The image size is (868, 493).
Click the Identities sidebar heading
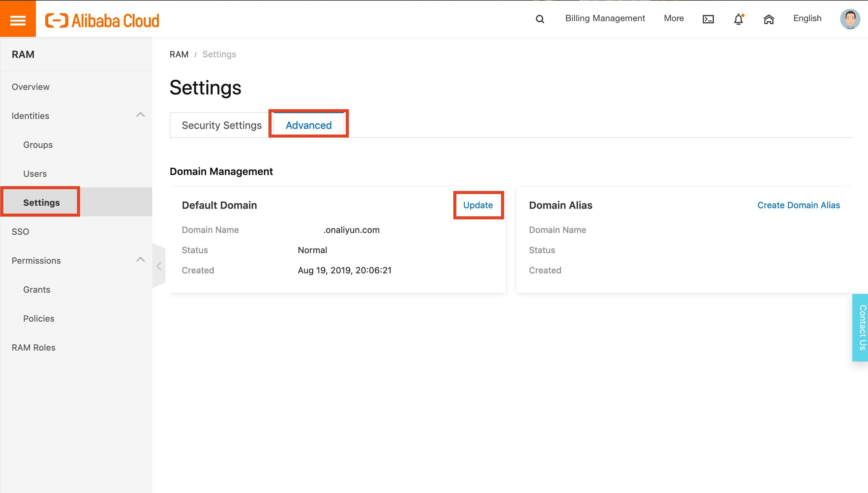pyautogui.click(x=31, y=116)
